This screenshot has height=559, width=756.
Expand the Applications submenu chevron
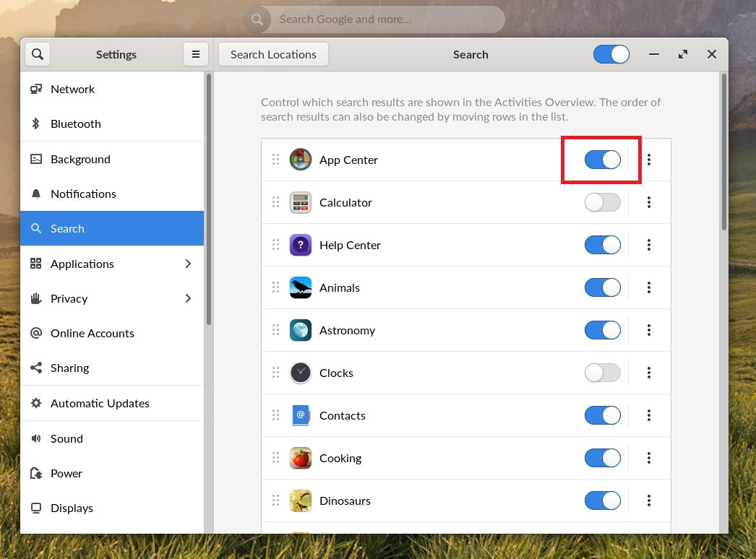(x=188, y=264)
